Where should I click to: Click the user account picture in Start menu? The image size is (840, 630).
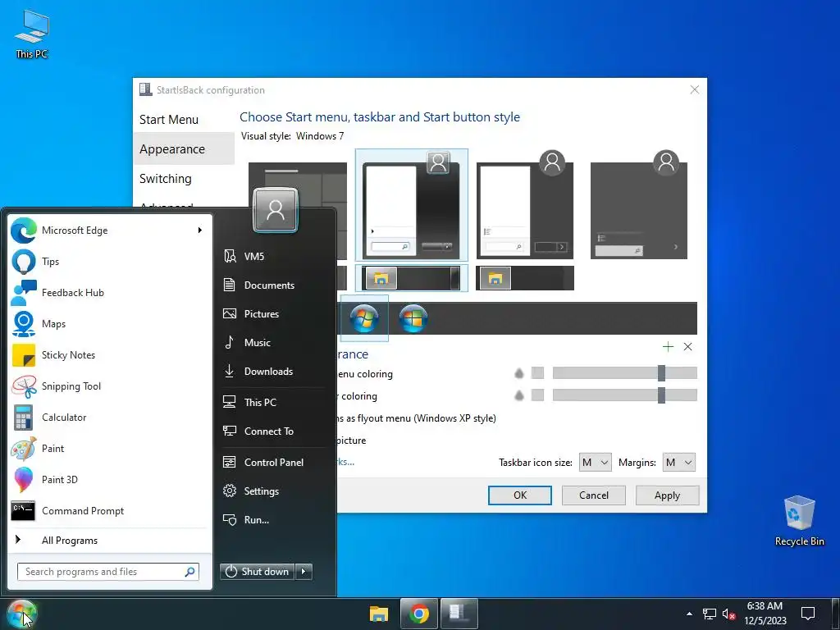pyautogui.click(x=276, y=209)
